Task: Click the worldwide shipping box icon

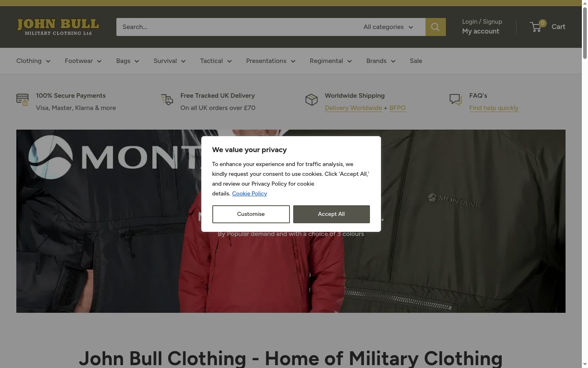Action: point(312,99)
